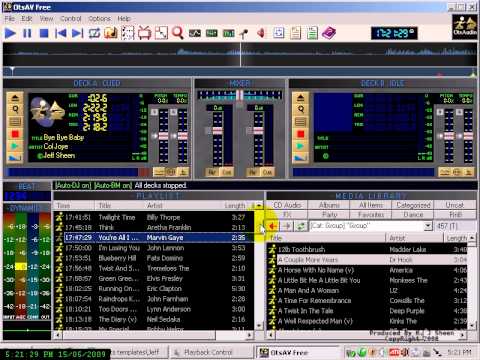
Task: Switch to the Favorites library tab
Action: coord(371,214)
